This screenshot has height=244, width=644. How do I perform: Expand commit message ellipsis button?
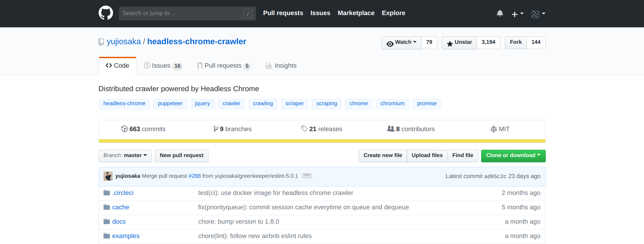click(x=307, y=175)
